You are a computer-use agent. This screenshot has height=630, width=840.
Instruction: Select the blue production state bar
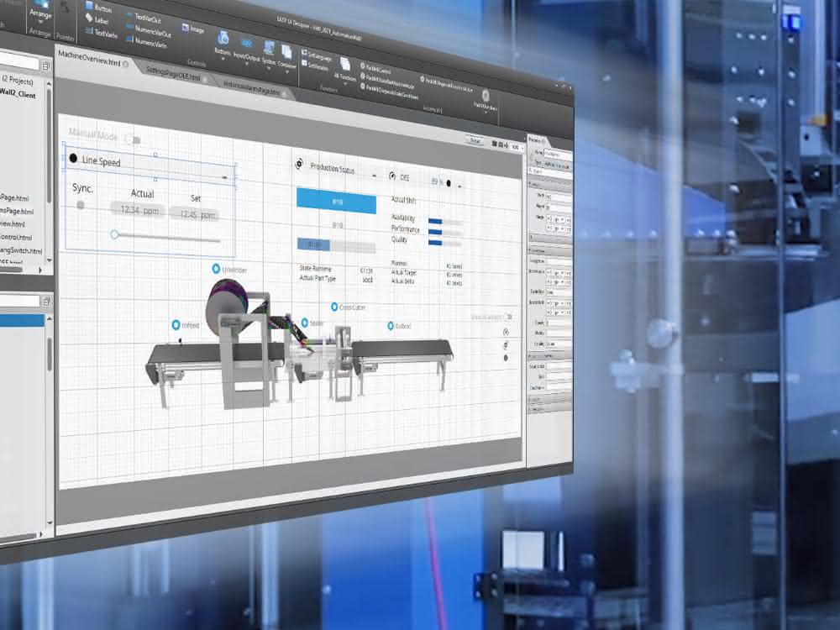click(x=337, y=202)
